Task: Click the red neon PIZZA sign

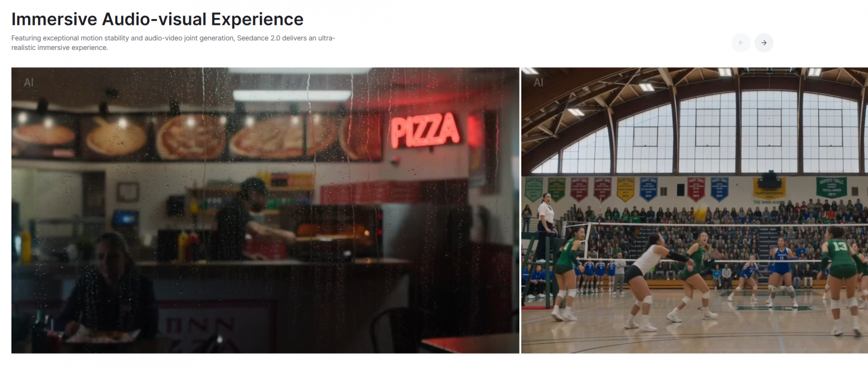Action: click(x=425, y=130)
